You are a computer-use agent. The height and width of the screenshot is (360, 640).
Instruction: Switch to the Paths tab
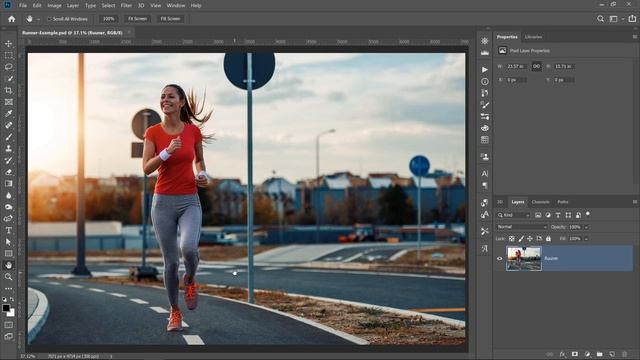coord(563,202)
